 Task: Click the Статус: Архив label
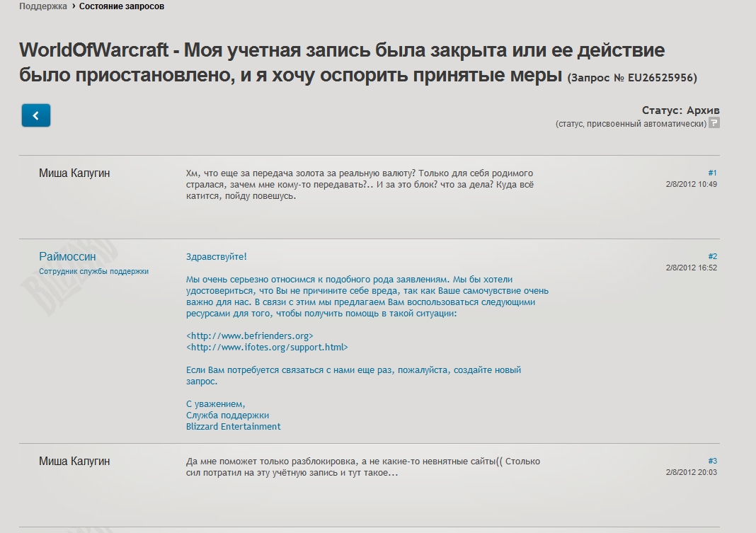tap(680, 110)
